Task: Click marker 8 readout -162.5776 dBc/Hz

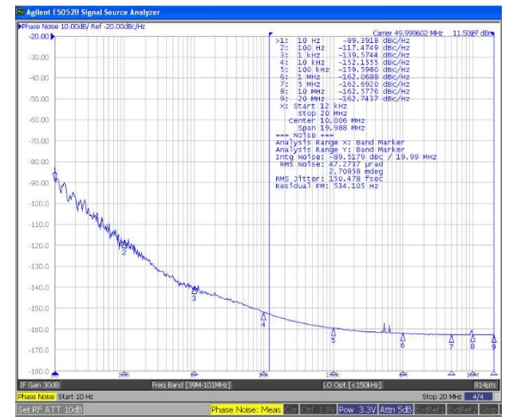Action: click(374, 92)
